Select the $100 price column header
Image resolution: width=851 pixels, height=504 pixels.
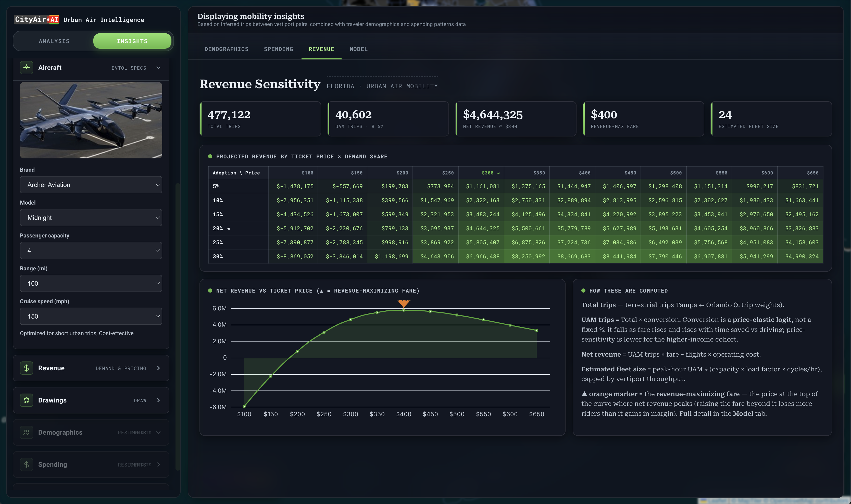point(293,173)
